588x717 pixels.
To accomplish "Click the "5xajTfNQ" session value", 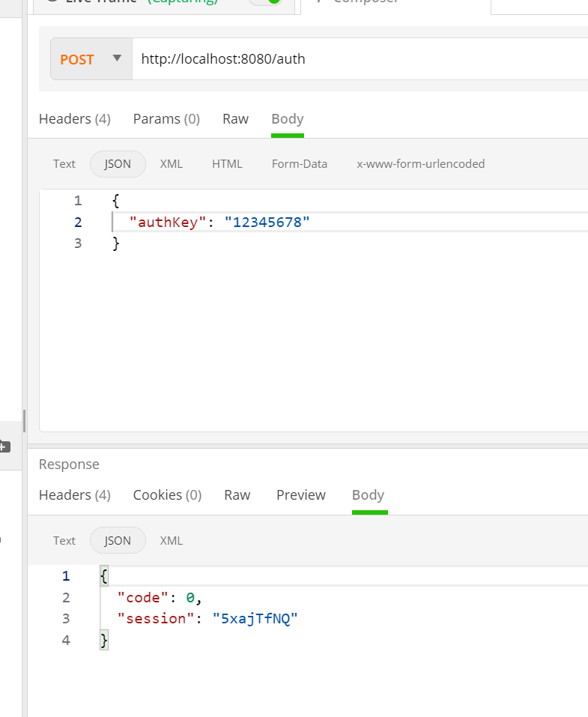I will [255, 619].
